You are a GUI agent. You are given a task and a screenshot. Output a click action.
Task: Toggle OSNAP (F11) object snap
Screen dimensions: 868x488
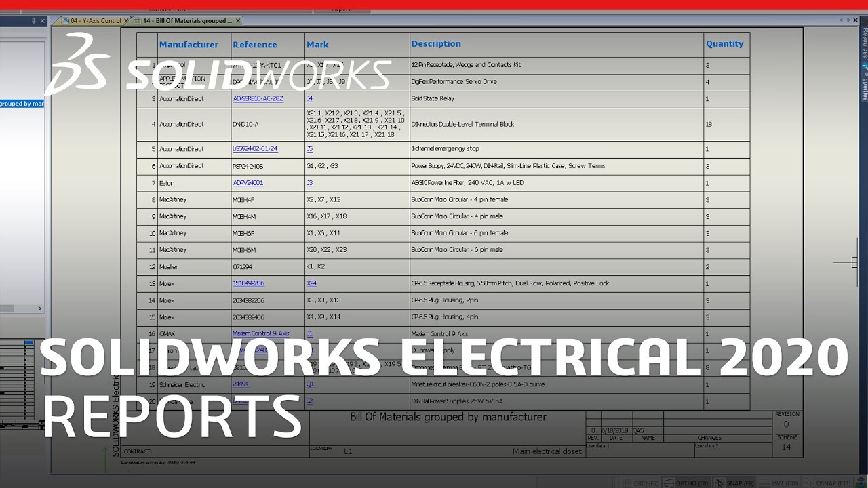point(828,483)
